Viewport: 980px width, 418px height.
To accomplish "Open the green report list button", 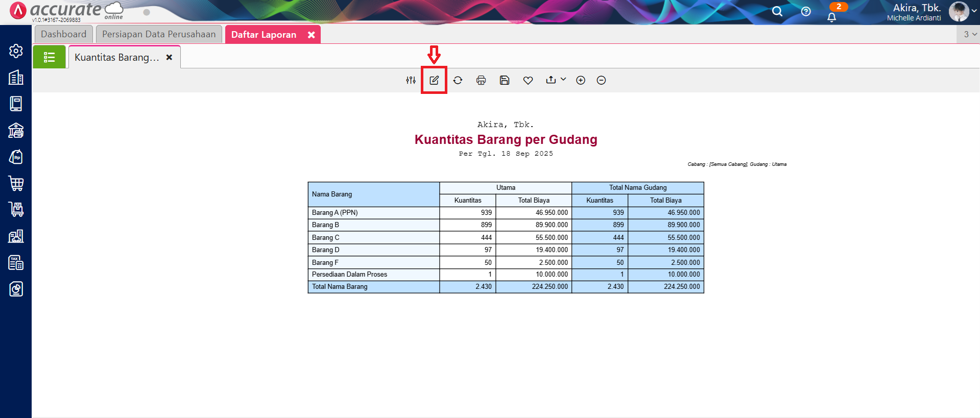I will click(x=49, y=57).
